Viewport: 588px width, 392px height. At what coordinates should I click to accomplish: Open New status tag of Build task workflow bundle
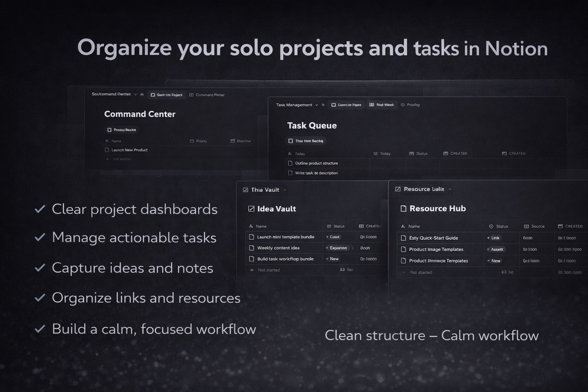[333, 259]
